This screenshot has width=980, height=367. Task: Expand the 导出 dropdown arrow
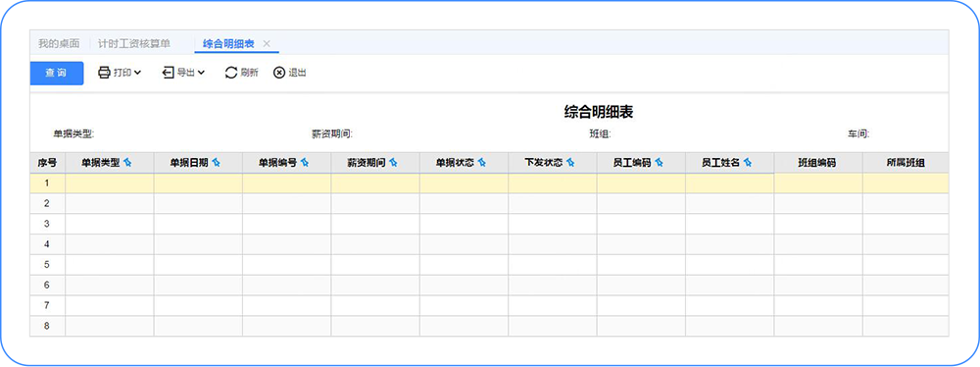point(201,73)
